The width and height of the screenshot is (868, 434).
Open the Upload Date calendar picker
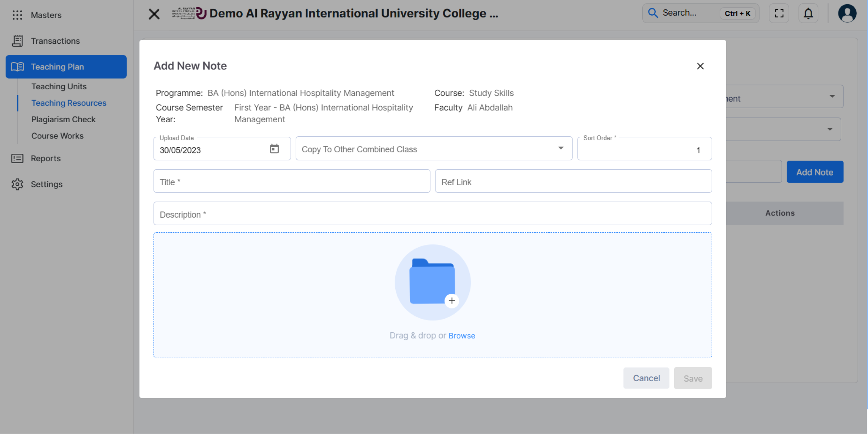[274, 149]
